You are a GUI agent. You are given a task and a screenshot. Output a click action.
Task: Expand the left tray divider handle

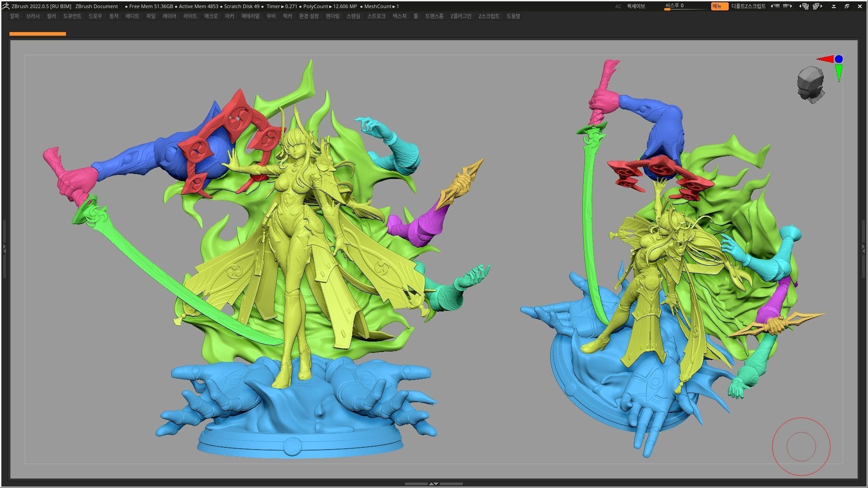4,248
